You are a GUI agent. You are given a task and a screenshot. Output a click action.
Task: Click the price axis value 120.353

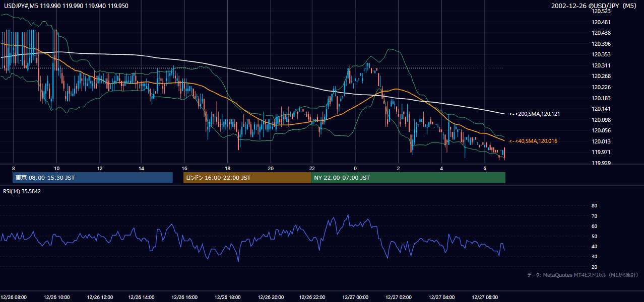click(602, 54)
